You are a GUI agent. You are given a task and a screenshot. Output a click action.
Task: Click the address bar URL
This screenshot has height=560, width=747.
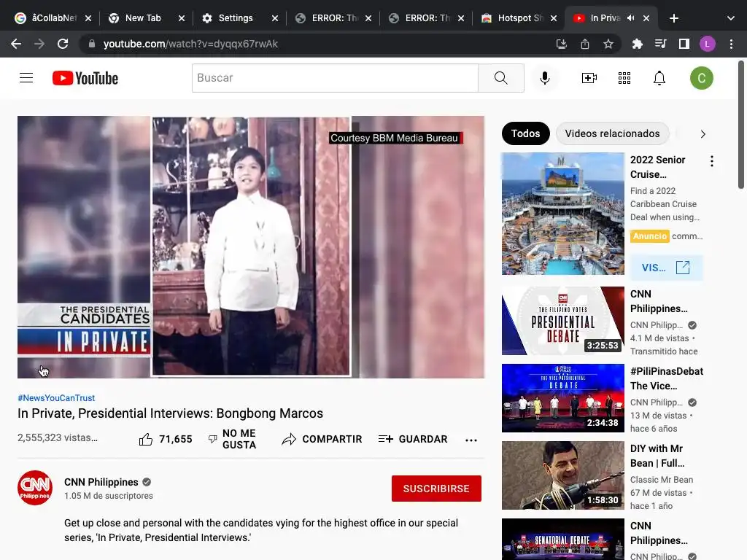(x=190, y=44)
